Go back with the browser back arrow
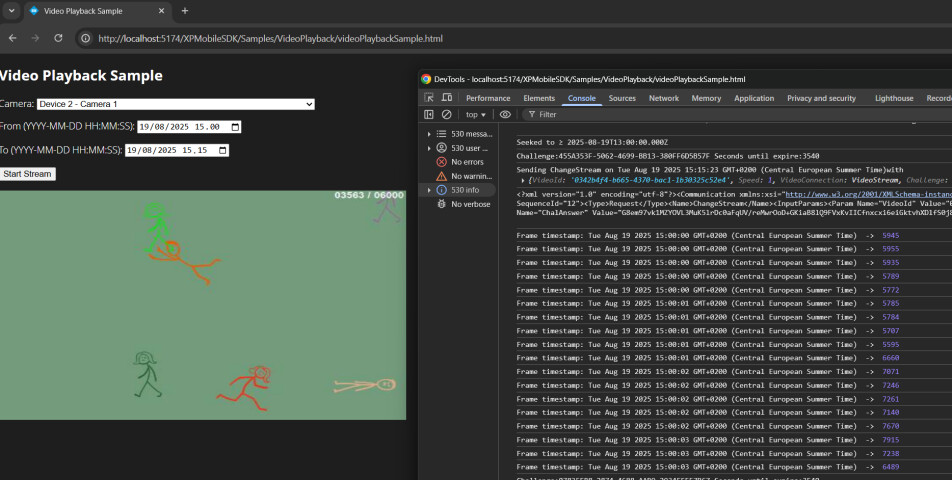952x480 pixels. tap(12, 38)
